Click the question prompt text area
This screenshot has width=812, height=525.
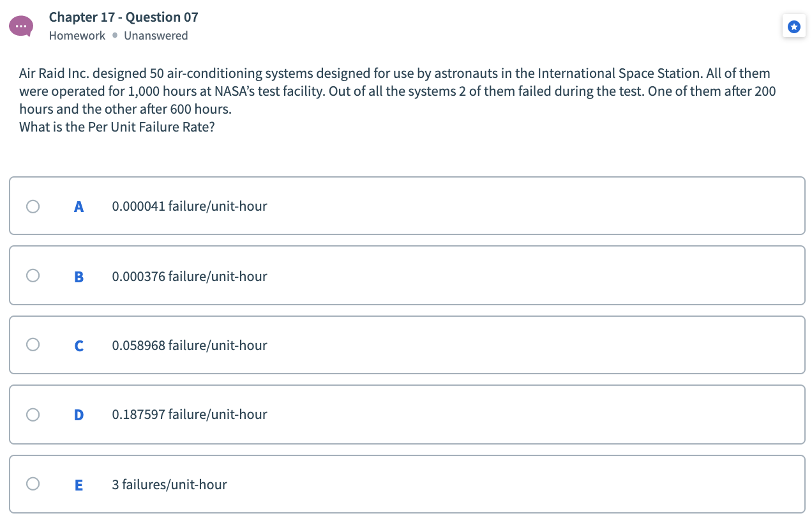396,99
